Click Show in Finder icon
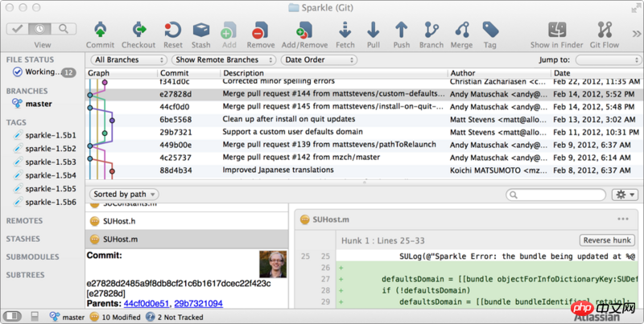This screenshot has width=644, height=324. point(557,31)
